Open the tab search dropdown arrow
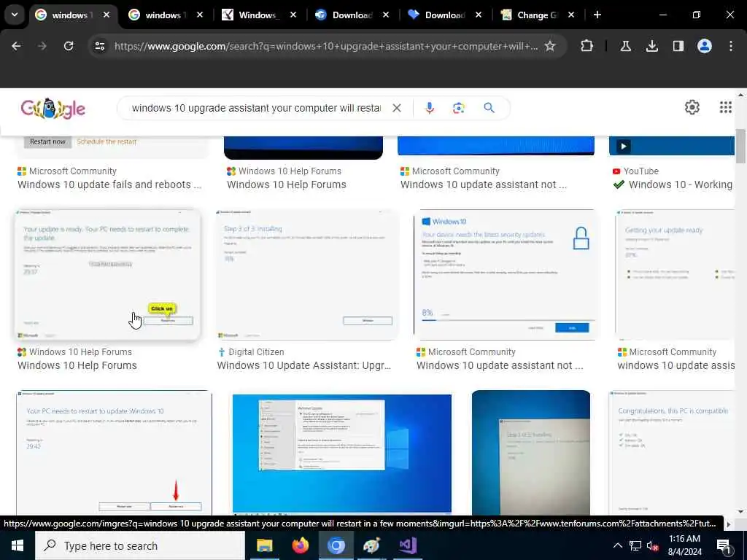Image resolution: width=747 pixels, height=560 pixels. click(x=15, y=15)
